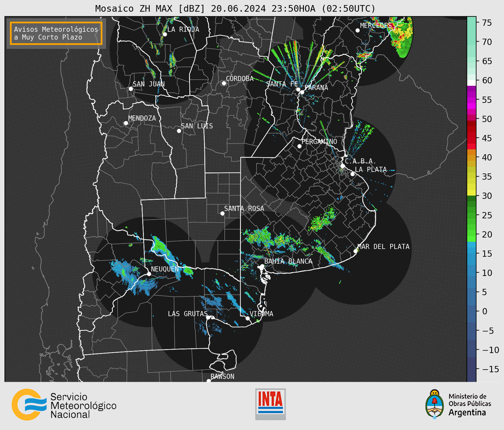Click the Bahía Blanca city marker
The width and height of the screenshot is (504, 430).
coord(262,266)
